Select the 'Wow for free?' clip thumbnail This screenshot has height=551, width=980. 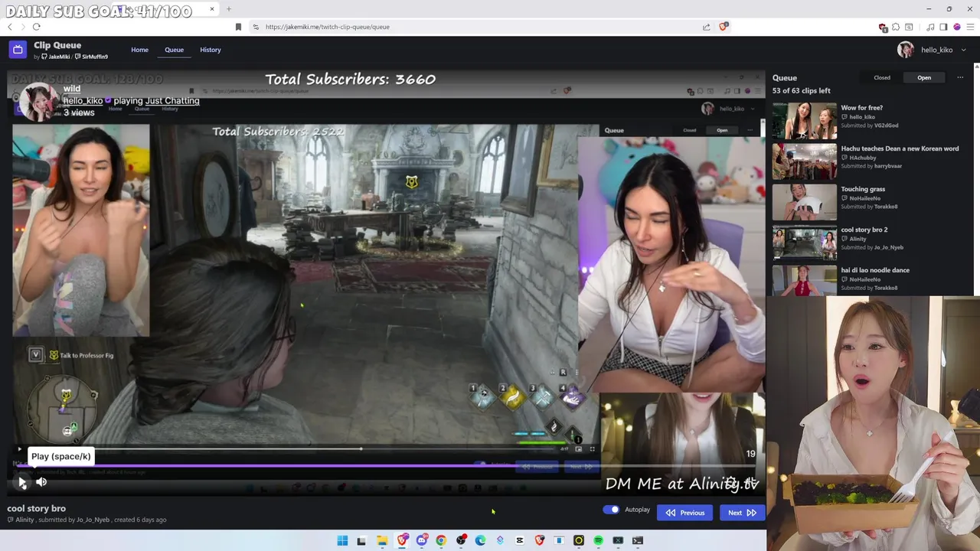click(805, 121)
